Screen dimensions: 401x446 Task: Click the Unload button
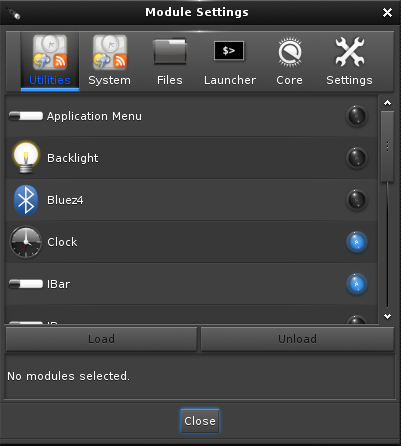coord(297,339)
